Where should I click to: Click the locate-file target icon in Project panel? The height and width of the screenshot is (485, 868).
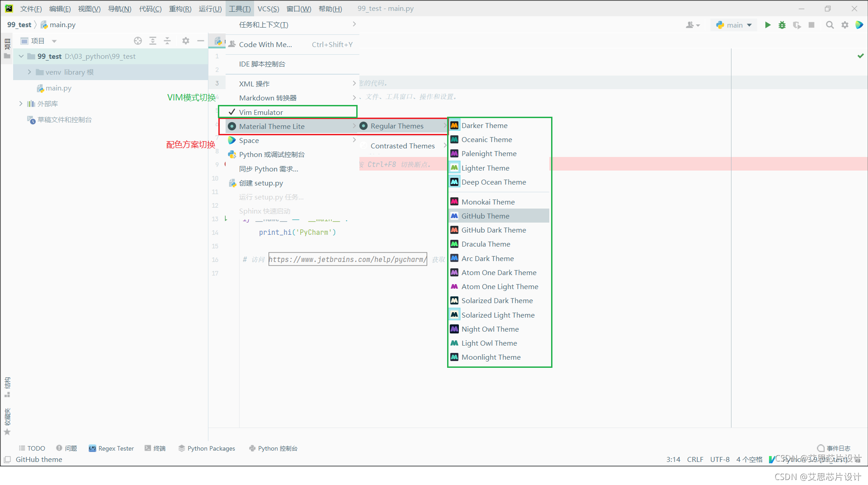pos(138,41)
